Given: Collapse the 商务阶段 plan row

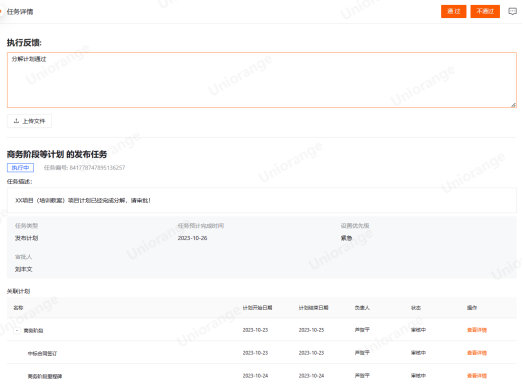Looking at the screenshot, I should [x=17, y=331].
